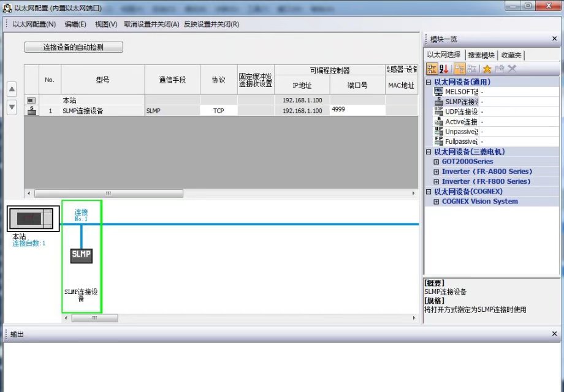Collapse the 以太网设备(通用) category

click(x=429, y=81)
